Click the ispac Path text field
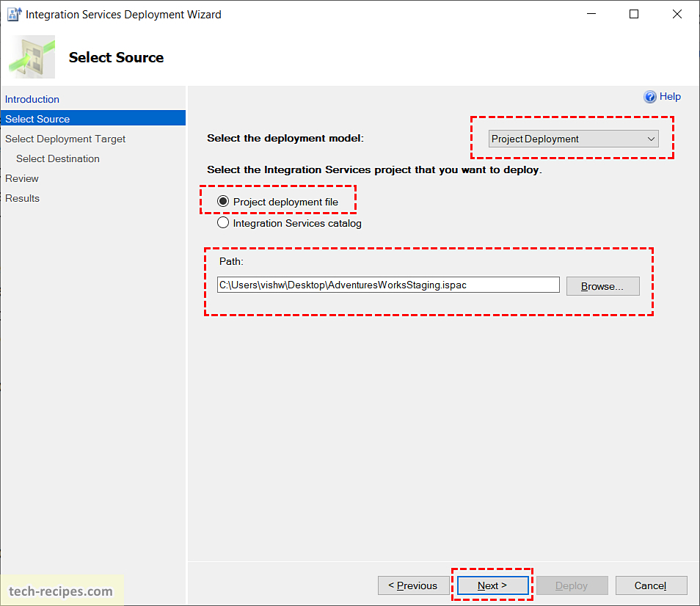 click(388, 285)
